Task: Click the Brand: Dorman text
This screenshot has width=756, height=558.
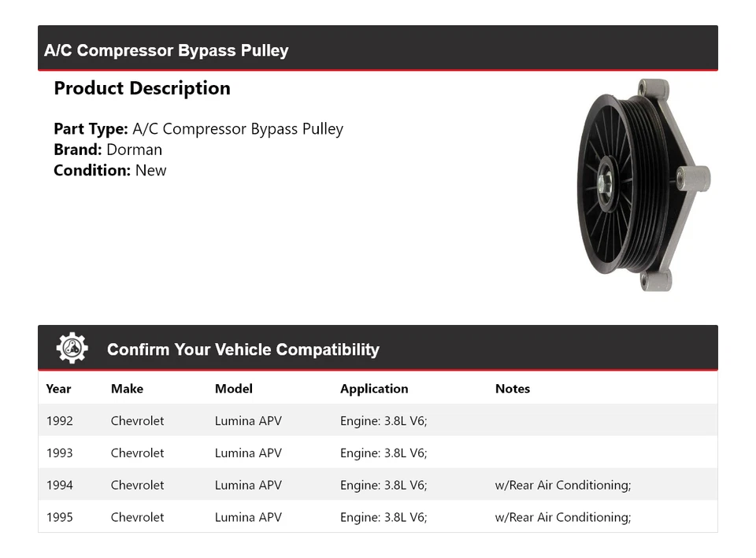Action: [x=108, y=150]
